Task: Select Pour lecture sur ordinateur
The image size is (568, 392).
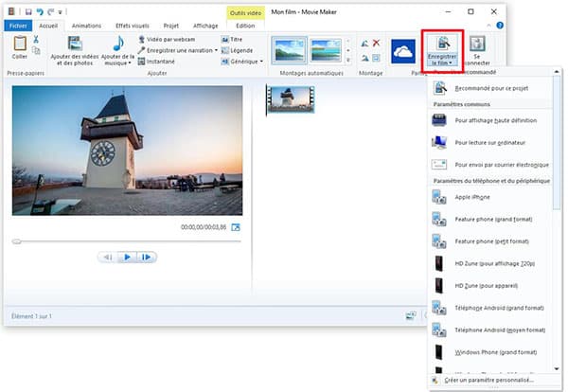Action: point(490,142)
